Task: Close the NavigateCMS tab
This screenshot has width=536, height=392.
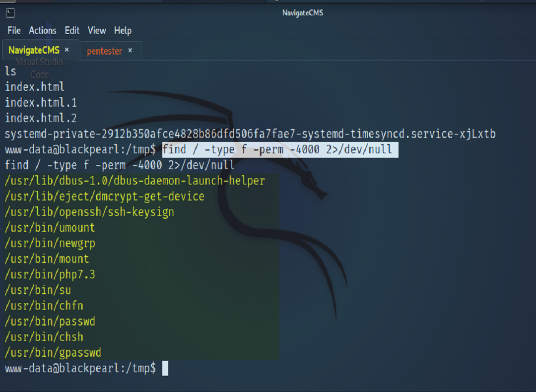Action: (x=67, y=50)
